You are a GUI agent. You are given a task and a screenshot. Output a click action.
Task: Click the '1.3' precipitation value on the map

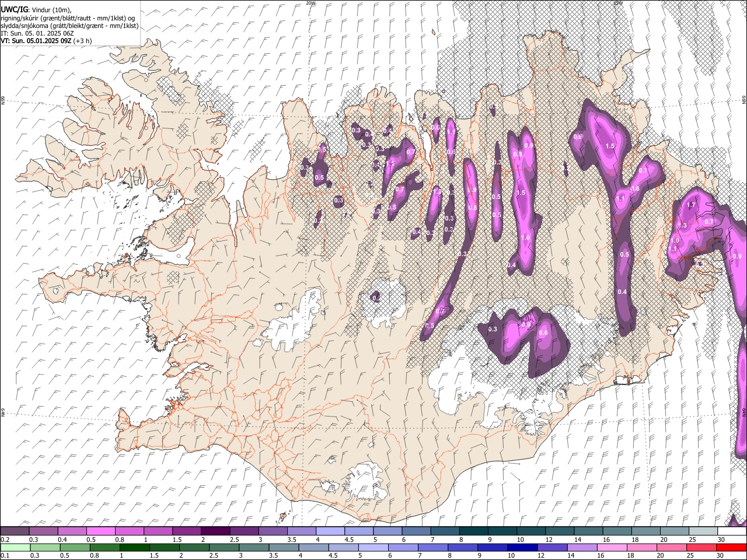tap(683, 225)
